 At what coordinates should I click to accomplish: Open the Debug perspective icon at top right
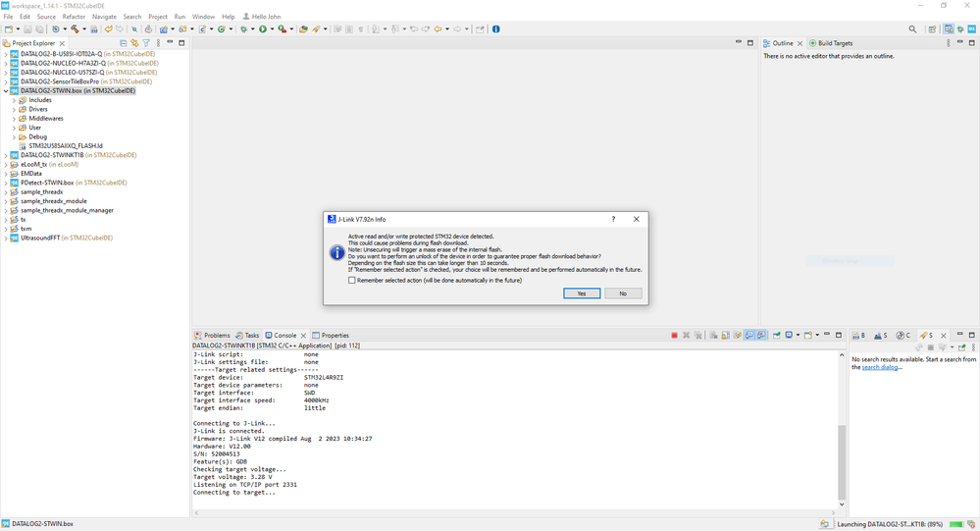tap(960, 28)
